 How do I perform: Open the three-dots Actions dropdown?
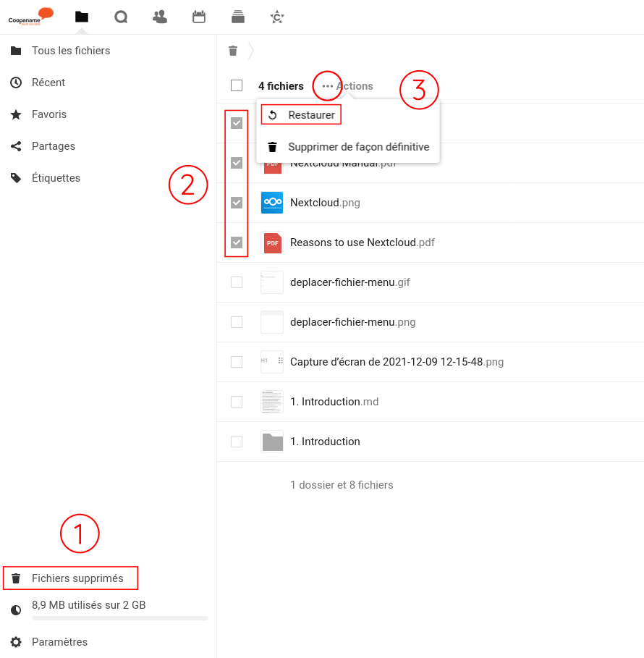coord(328,86)
